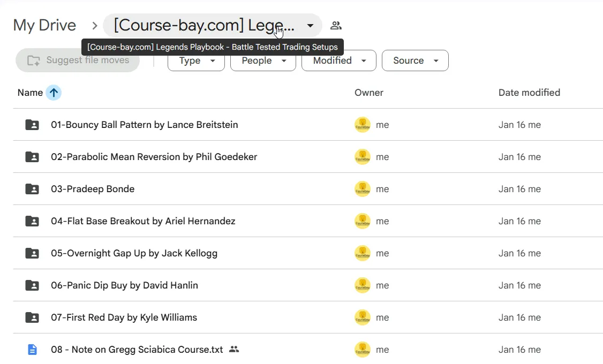The width and height of the screenshot is (603, 364).
Task: Click the shared folder icon for 02-Parabolic Mean Reversion
Action: click(32, 157)
